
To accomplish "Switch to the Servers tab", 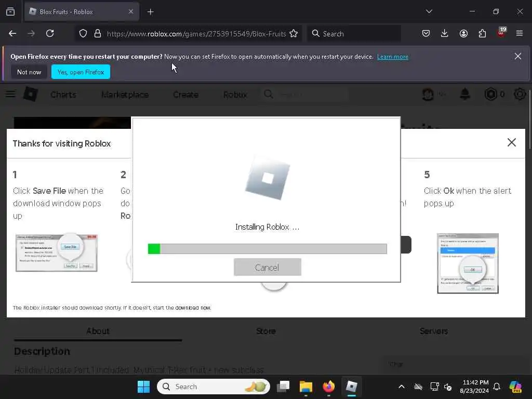I will tap(434, 331).
